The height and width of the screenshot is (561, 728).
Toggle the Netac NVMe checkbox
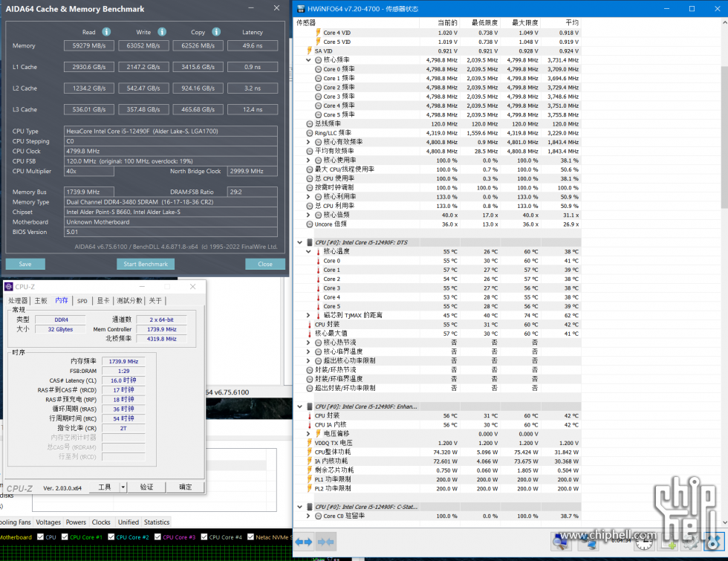(x=250, y=536)
